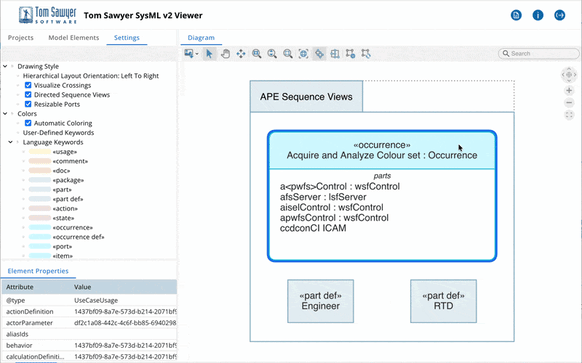Zoom in with the canvas plus button
The image size is (582, 363).
pyautogui.click(x=569, y=91)
